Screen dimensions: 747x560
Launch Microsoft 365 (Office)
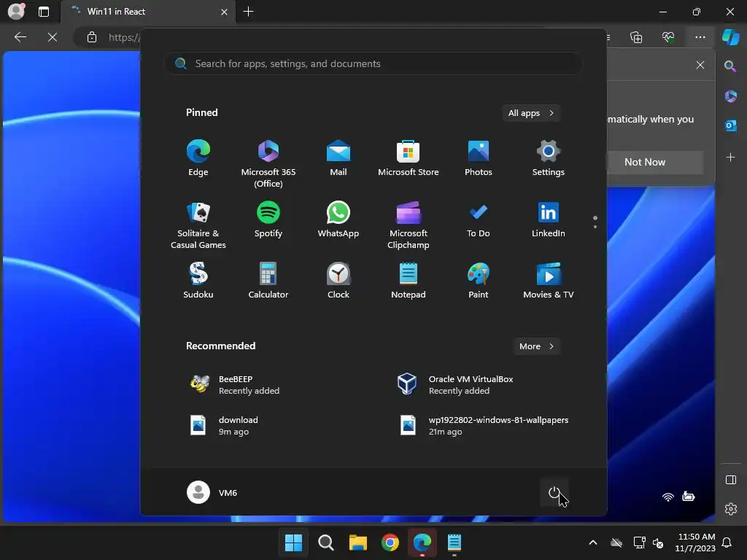pos(268,163)
